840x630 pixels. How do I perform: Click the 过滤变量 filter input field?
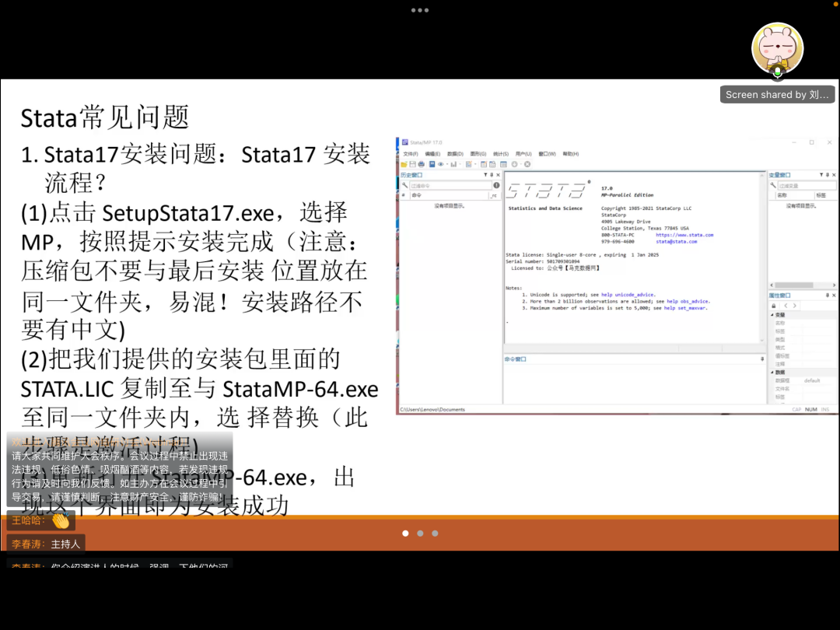pos(807,186)
